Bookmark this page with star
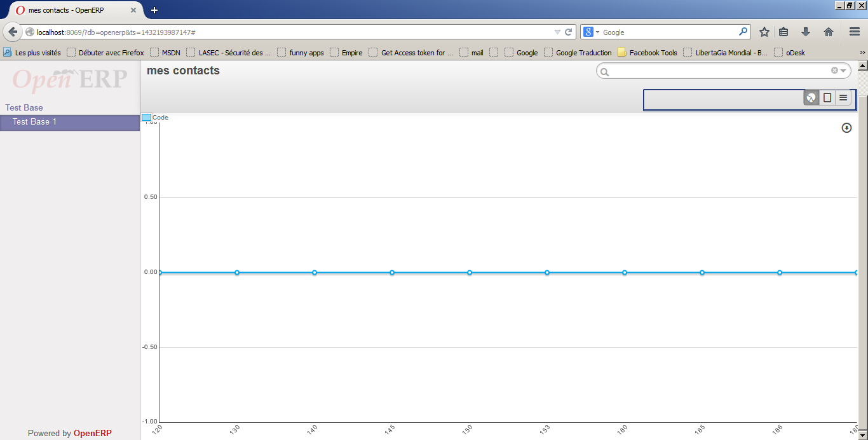The width and height of the screenshot is (868, 440). click(x=764, y=32)
